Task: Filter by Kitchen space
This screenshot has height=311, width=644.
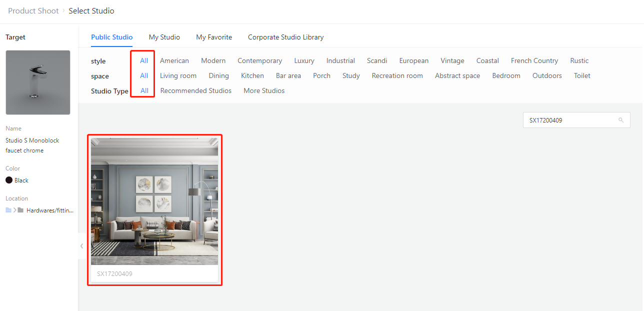Action: [252, 75]
